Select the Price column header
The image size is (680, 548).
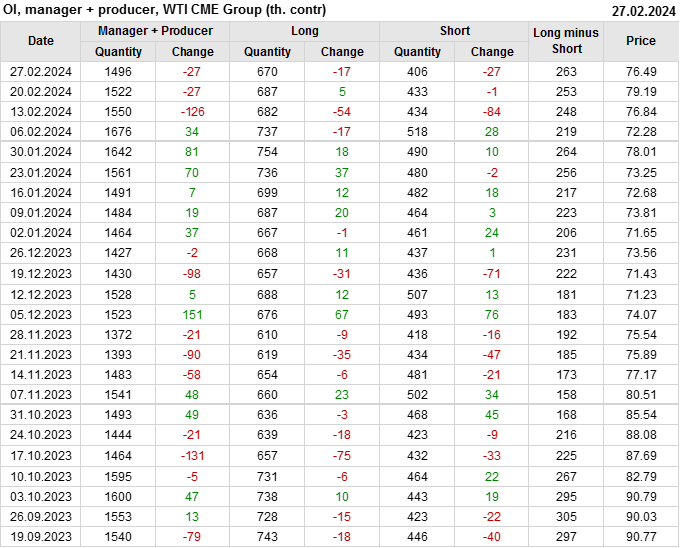coord(641,41)
